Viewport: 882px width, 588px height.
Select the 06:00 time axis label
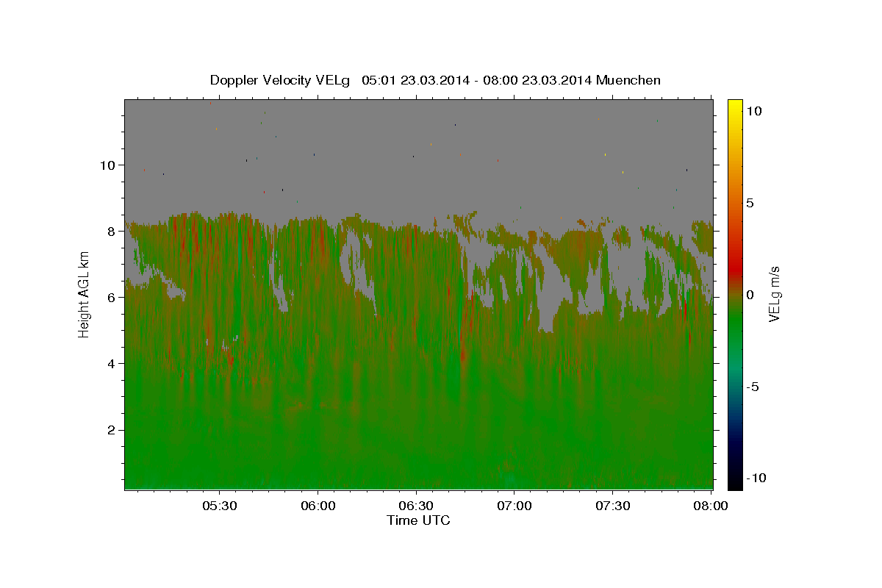coord(318,506)
